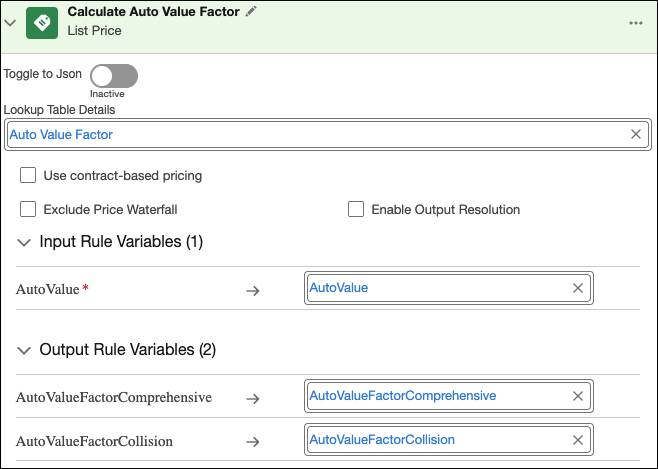Clear the AutoValueFactorCollision mapping
Image resolution: width=658 pixels, height=469 pixels.
(x=578, y=440)
